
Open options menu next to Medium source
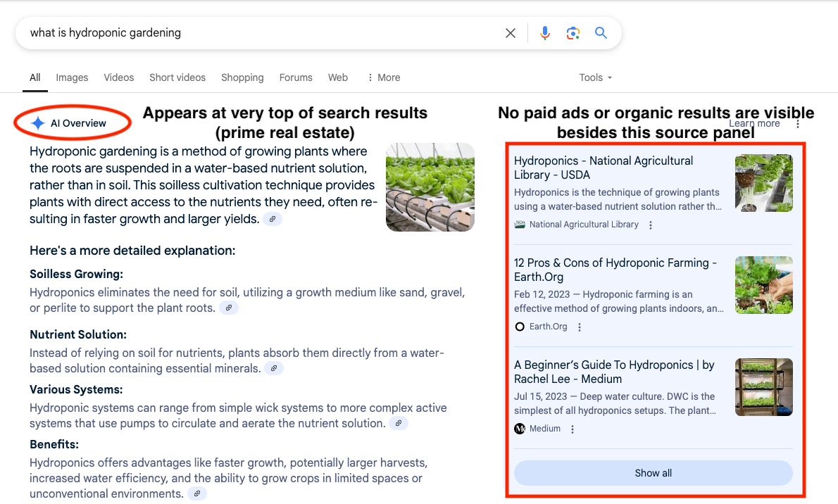573,429
